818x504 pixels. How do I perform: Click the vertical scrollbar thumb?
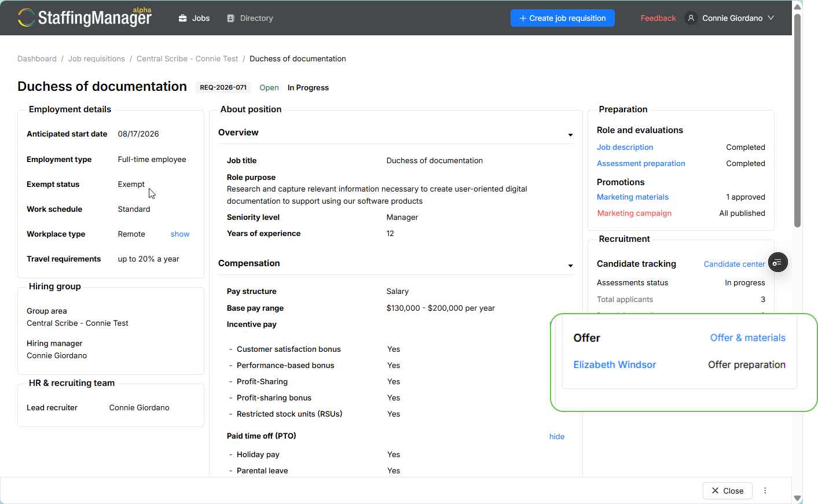pyautogui.click(x=798, y=120)
